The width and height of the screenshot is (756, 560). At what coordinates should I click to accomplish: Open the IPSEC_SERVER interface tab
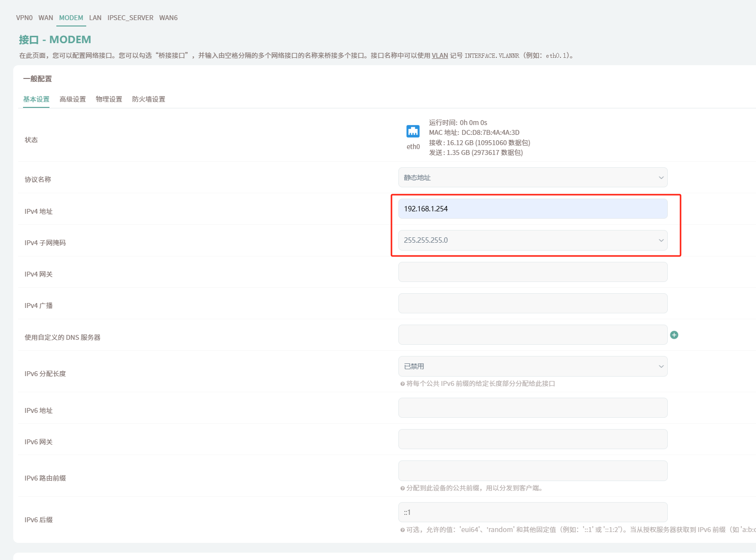click(x=130, y=18)
